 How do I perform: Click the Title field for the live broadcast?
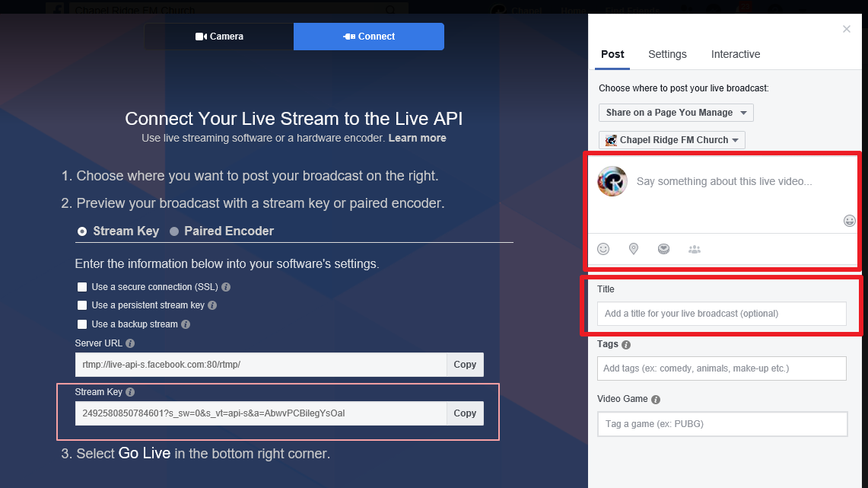(721, 314)
